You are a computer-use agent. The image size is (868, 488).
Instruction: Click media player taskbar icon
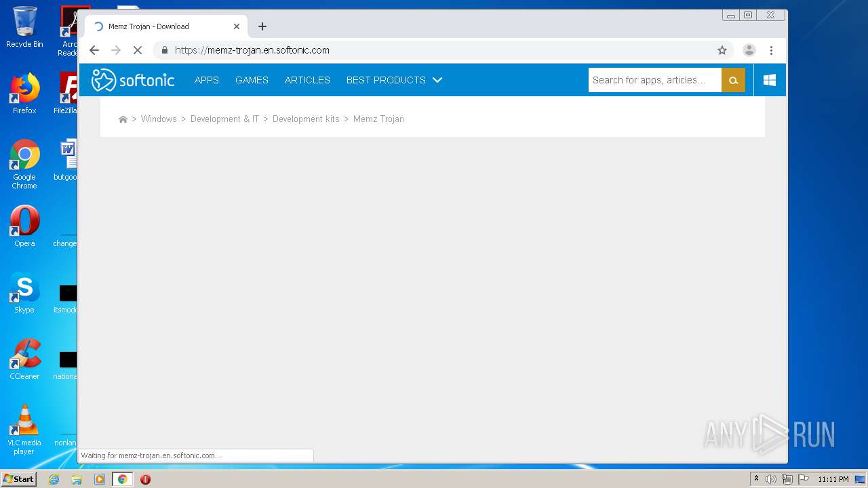pyautogui.click(x=100, y=479)
